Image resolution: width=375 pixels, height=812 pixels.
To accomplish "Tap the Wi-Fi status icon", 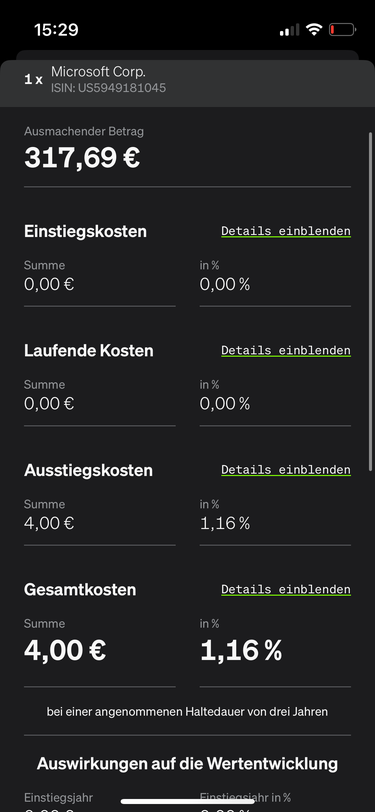I will 314,29.
